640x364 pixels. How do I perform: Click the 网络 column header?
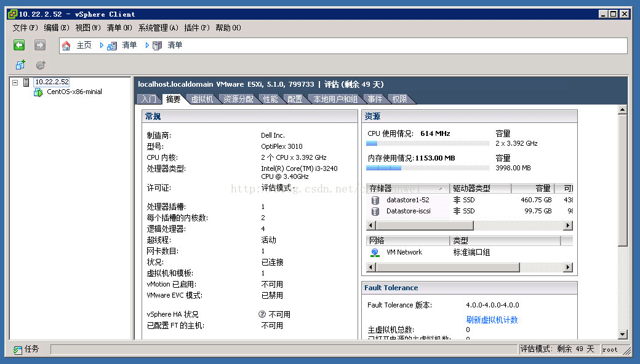[407, 240]
